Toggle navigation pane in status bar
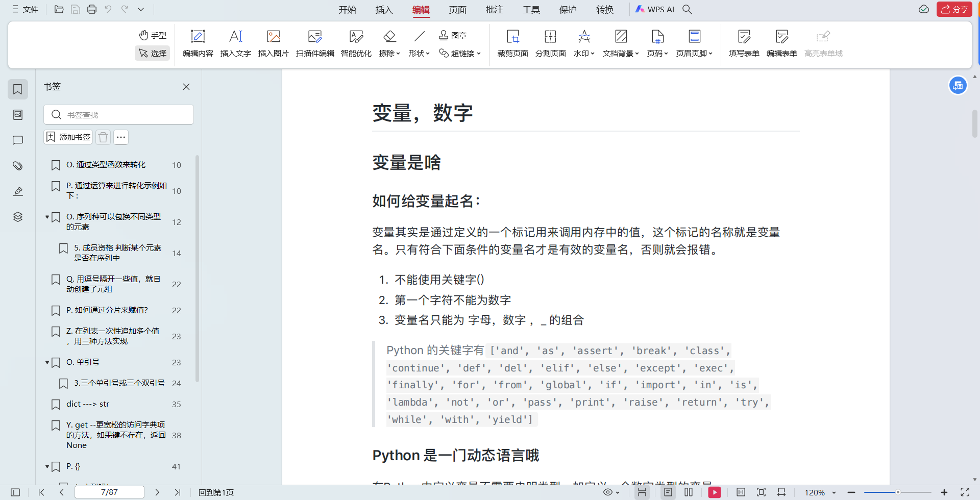Screen dimensions: 980x500 15,492
